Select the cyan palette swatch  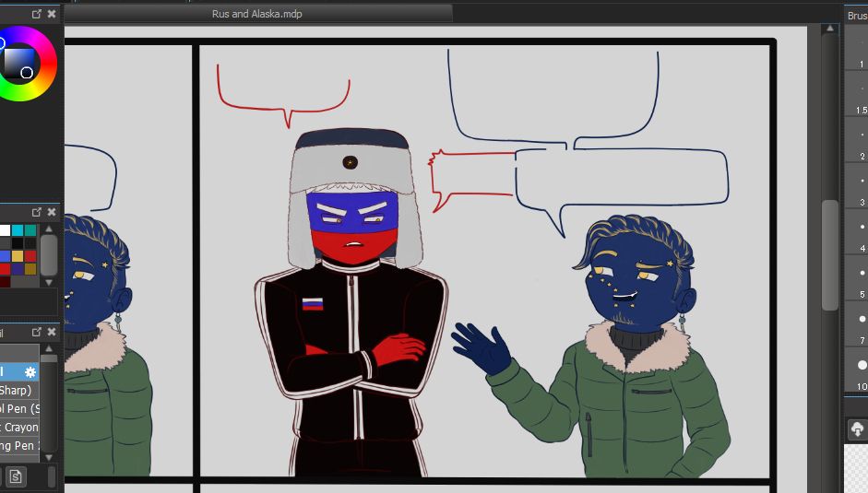tap(18, 230)
